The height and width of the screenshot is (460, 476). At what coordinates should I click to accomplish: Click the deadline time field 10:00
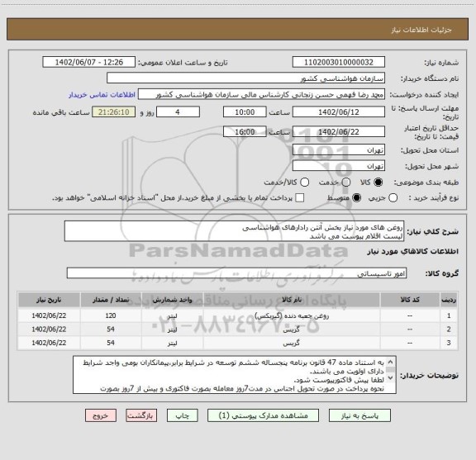pos(245,112)
